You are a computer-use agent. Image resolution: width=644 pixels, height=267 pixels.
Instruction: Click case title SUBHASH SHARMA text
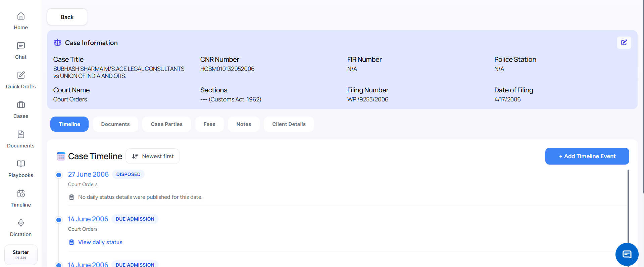click(x=119, y=72)
